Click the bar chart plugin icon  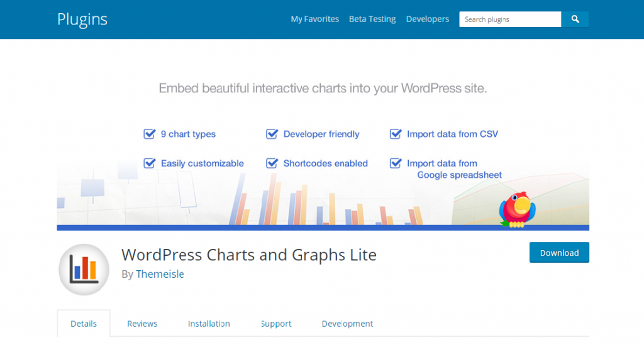click(x=84, y=269)
